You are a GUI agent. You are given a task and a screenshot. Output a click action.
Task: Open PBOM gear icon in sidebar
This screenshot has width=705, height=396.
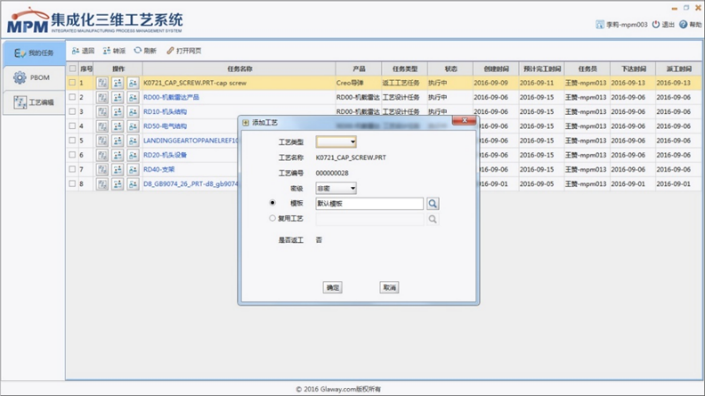[19, 78]
